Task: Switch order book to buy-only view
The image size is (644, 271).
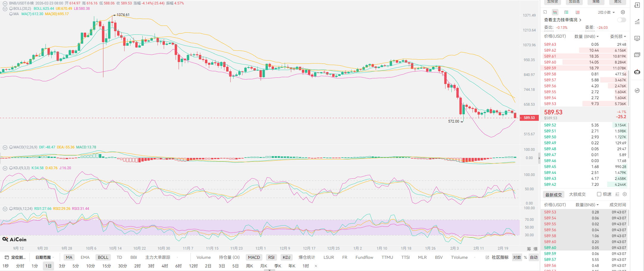Action: [x=566, y=12]
